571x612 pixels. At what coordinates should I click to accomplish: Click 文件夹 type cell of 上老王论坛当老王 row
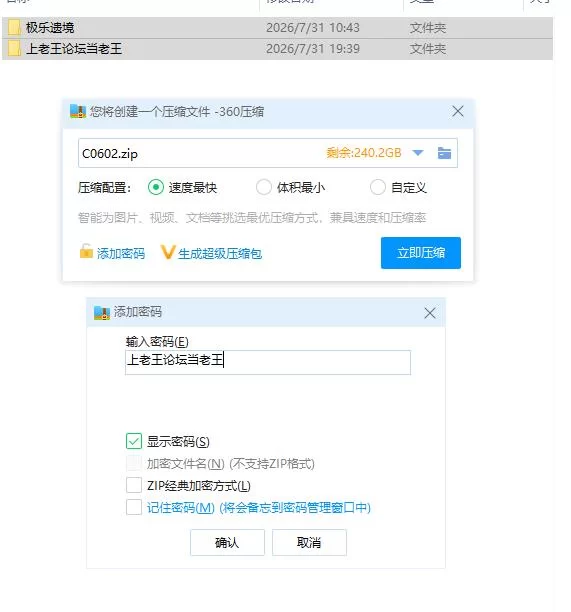428,49
